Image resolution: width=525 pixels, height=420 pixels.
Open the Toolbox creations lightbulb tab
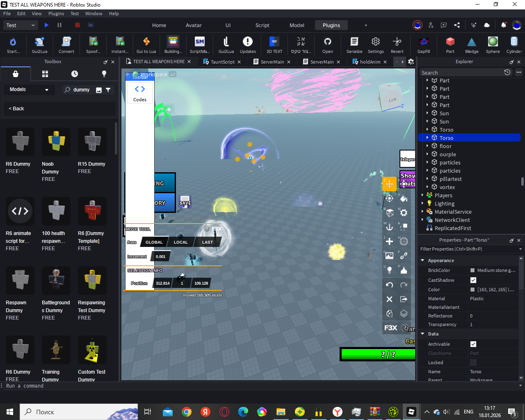click(x=104, y=74)
